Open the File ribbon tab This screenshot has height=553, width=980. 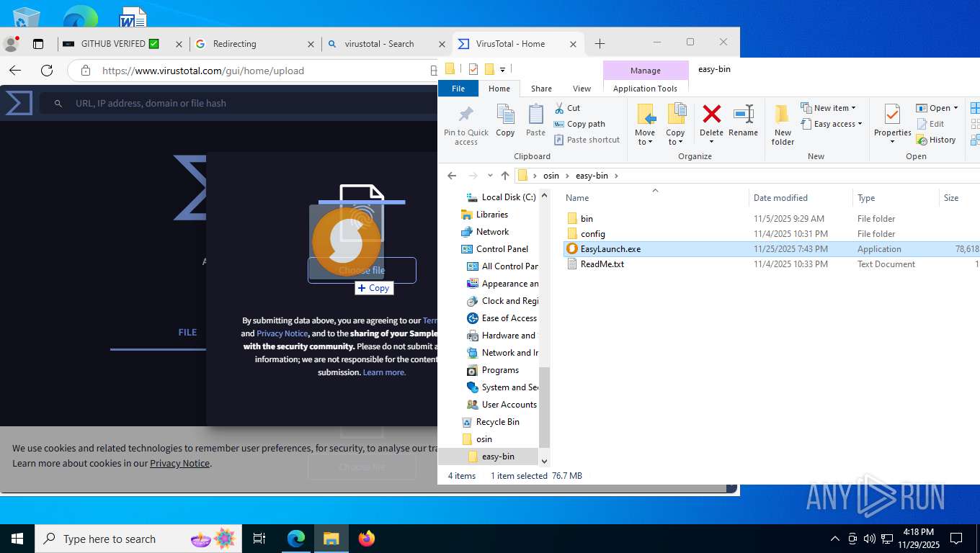click(x=458, y=89)
